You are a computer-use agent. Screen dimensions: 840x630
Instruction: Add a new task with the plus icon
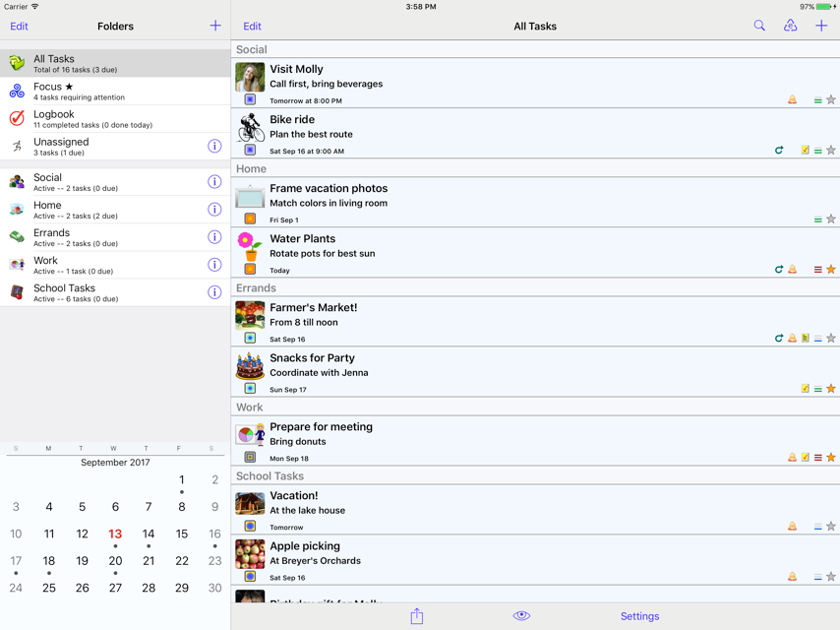coord(821,26)
